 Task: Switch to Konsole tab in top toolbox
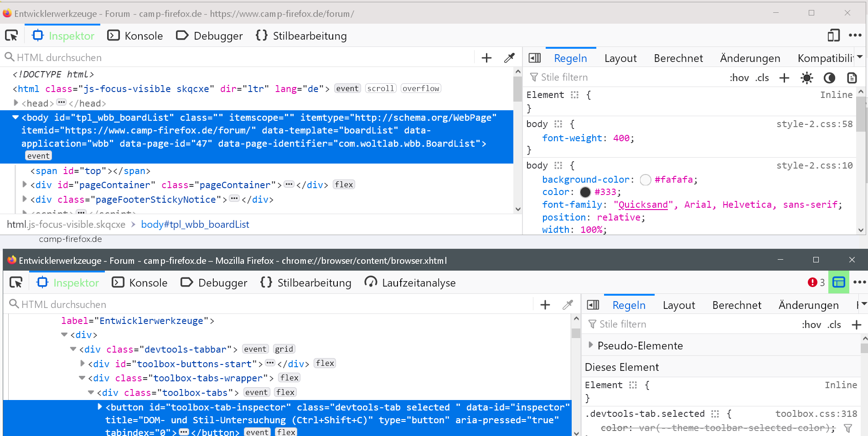[x=135, y=36]
